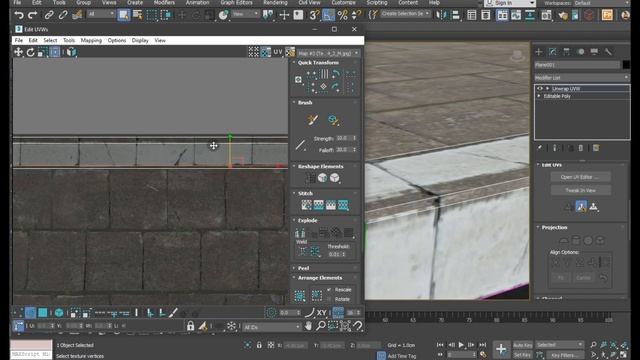
Task: Click the Set Key button
Action: point(522,355)
